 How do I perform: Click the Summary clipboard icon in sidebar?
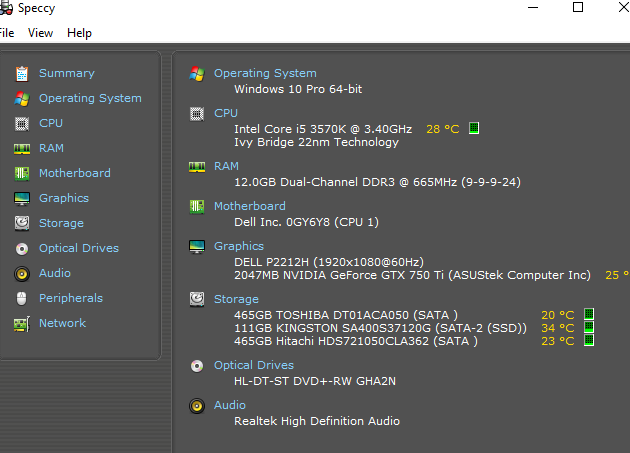point(22,74)
